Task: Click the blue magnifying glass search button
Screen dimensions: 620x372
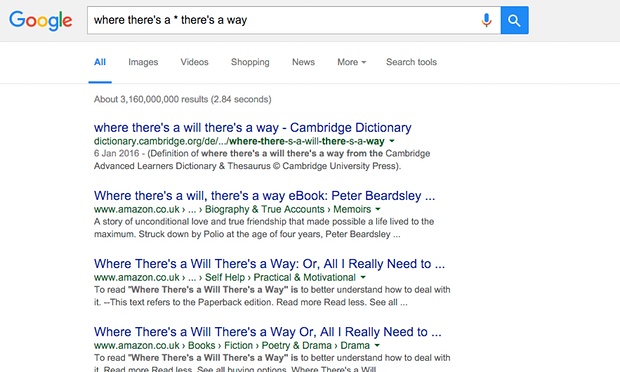Action: click(x=514, y=20)
